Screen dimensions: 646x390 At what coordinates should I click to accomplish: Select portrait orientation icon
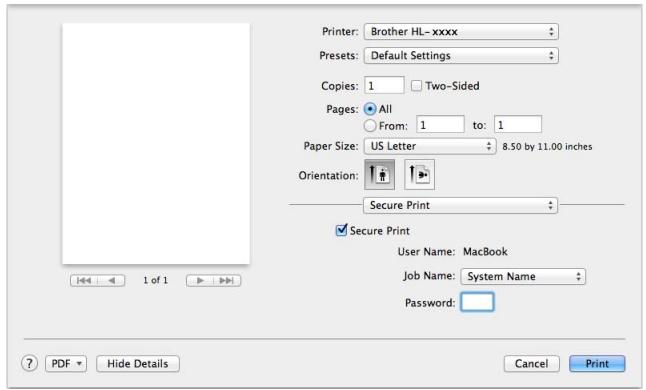(379, 175)
